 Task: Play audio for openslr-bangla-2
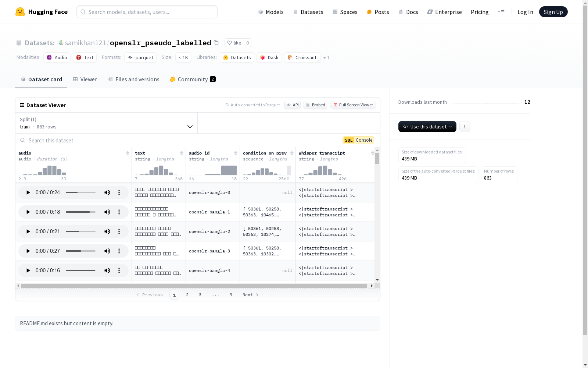click(28, 231)
